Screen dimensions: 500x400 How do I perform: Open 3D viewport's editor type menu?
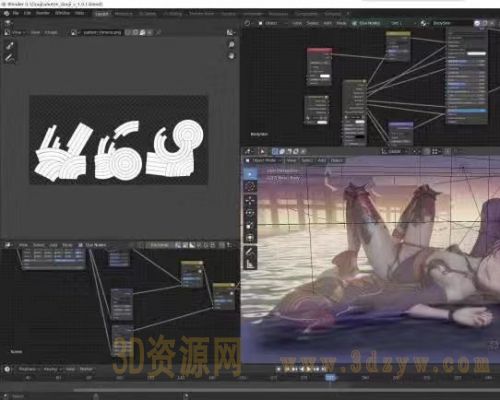click(x=248, y=151)
